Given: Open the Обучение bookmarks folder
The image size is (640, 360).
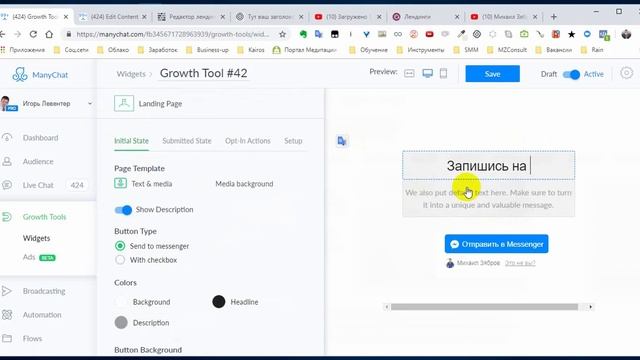Looking at the screenshot, I should click(x=369, y=50).
